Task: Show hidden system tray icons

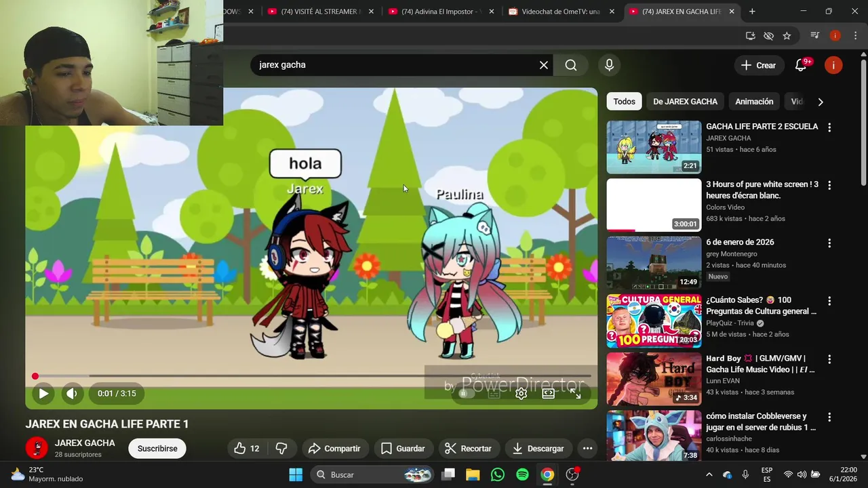Action: [x=709, y=474]
